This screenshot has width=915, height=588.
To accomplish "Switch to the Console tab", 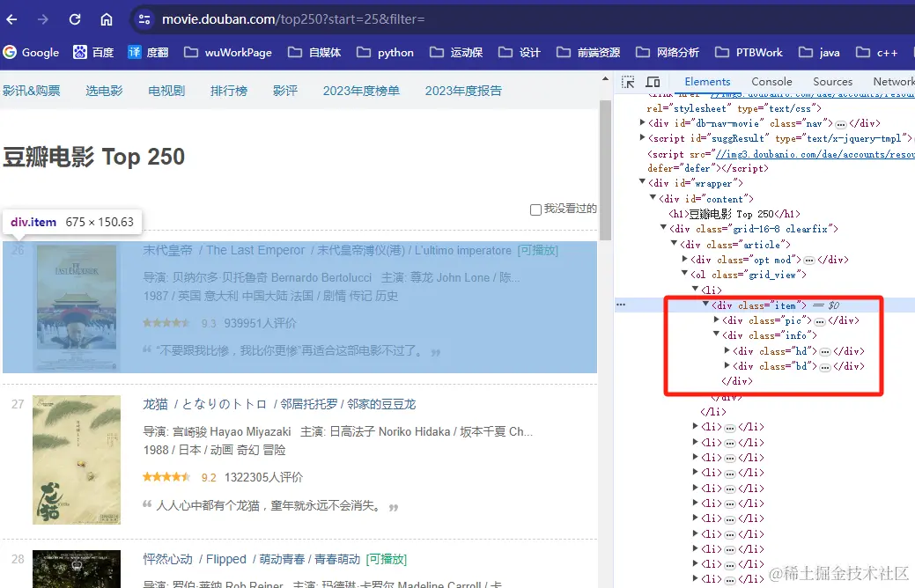I will [771, 82].
